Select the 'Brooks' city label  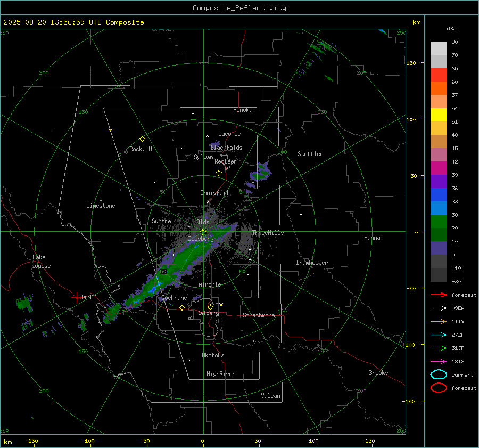[x=378, y=373]
